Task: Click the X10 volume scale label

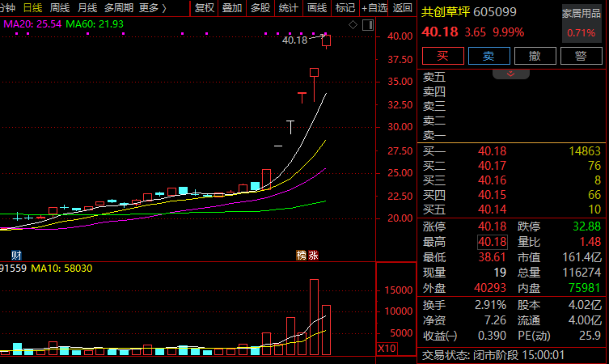Action: [x=387, y=348]
